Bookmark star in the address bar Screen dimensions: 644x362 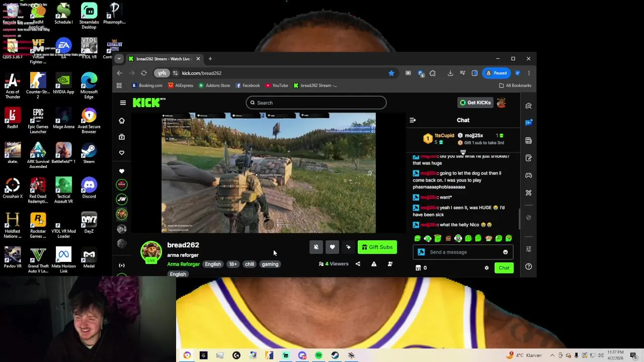pos(391,73)
